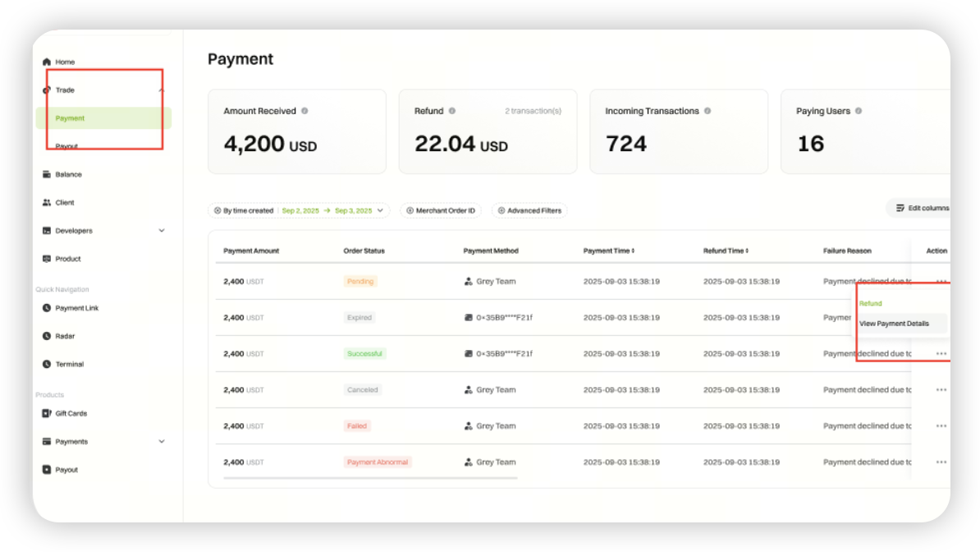Viewport: 980px width, 552px height.
Task: Click the Gift Cards icon
Action: coord(47,414)
